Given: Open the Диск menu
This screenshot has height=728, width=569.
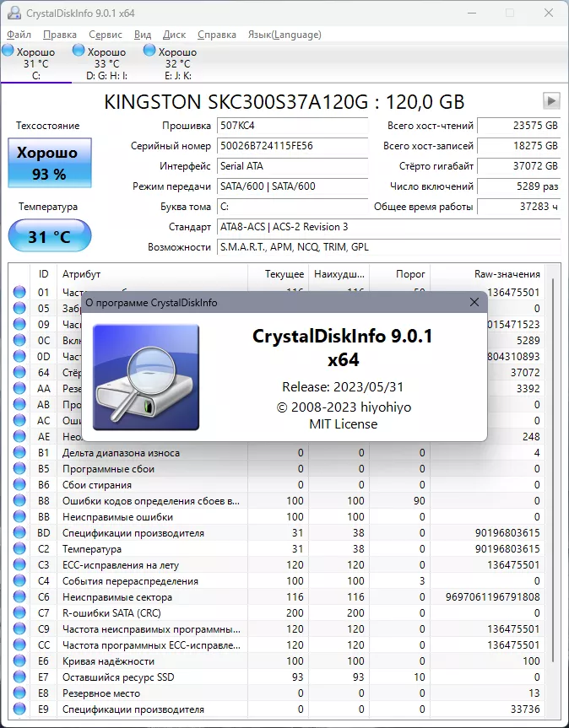Looking at the screenshot, I should 174,35.
